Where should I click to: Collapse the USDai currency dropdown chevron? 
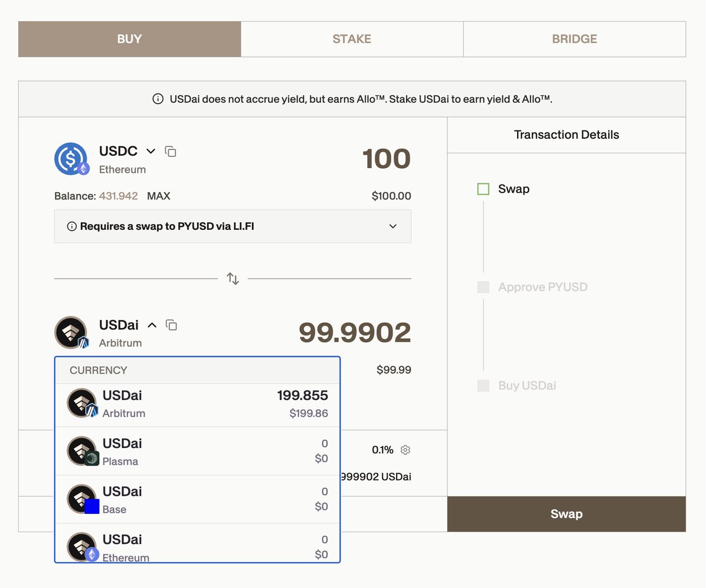click(x=152, y=325)
